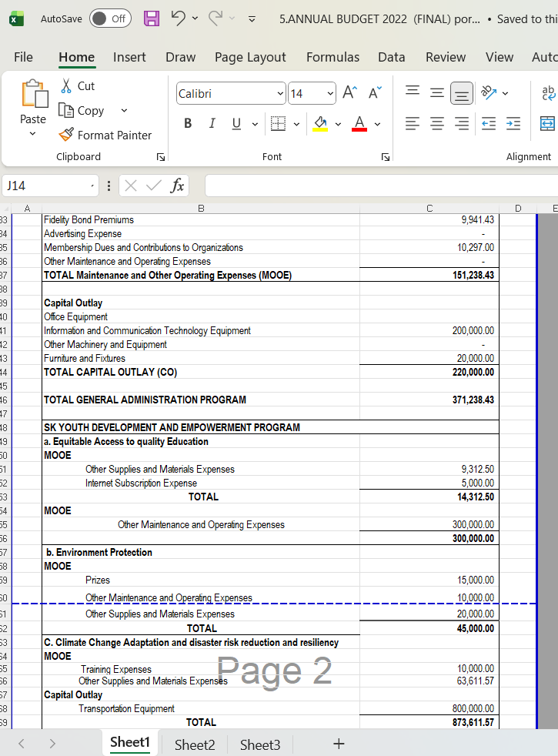Image resolution: width=558 pixels, height=756 pixels.
Task: Undo the last action
Action: [178, 18]
